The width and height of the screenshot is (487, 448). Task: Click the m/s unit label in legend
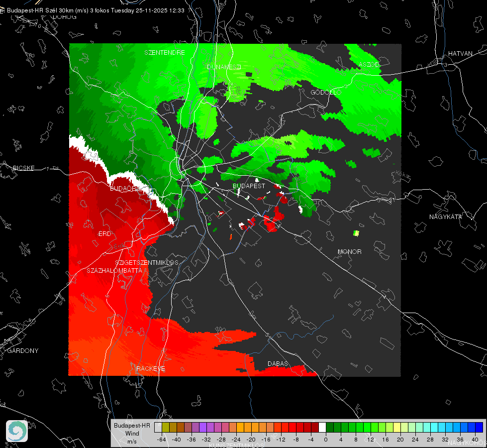(x=132, y=441)
